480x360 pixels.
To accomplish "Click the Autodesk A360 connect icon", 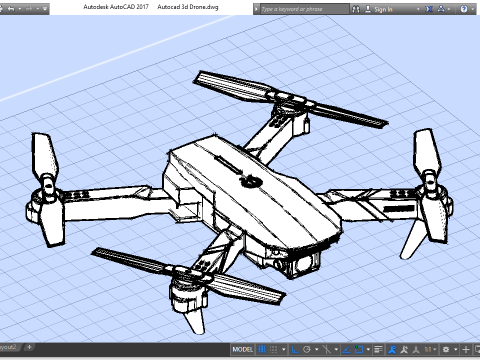I will coord(441,9).
